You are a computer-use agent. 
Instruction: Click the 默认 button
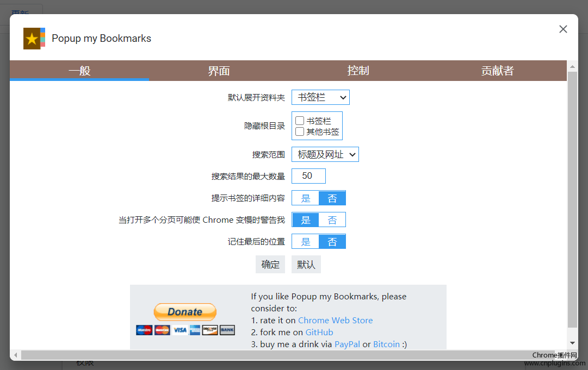[306, 265]
